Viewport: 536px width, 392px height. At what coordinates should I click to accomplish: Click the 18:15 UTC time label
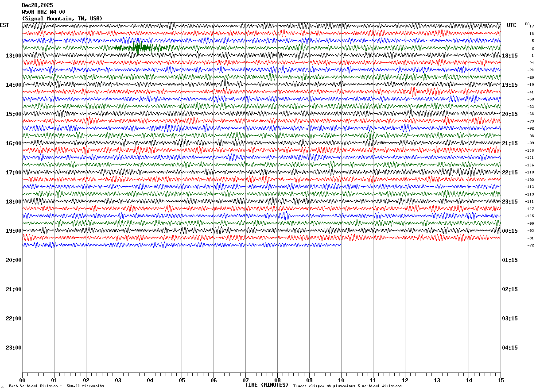[x=510, y=56]
